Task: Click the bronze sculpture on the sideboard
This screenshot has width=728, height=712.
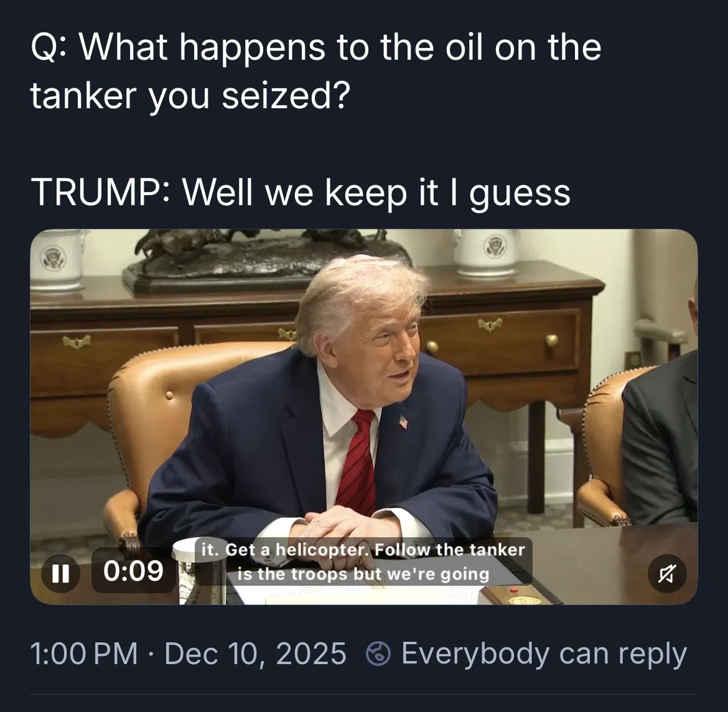Action: point(261,255)
